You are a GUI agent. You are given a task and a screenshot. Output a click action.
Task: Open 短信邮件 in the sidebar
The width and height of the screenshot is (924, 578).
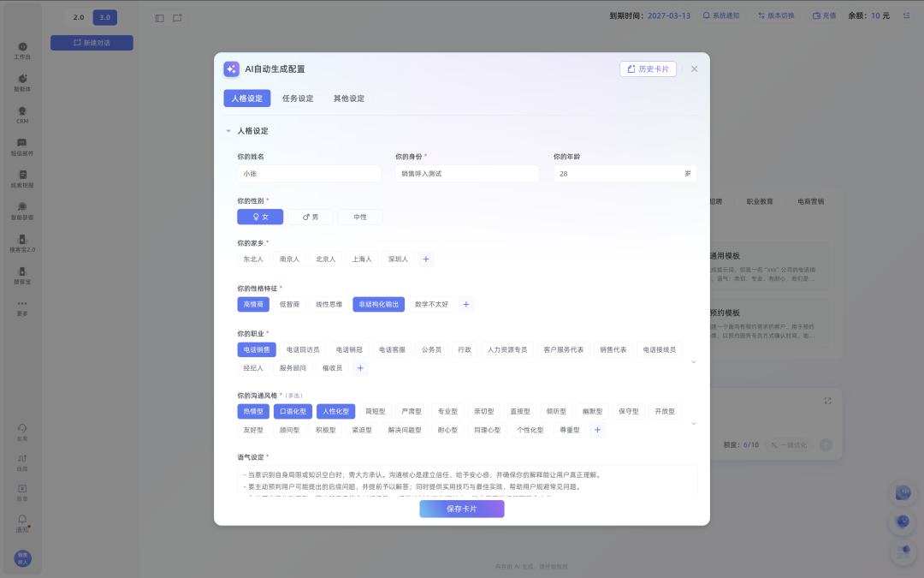[x=22, y=147]
